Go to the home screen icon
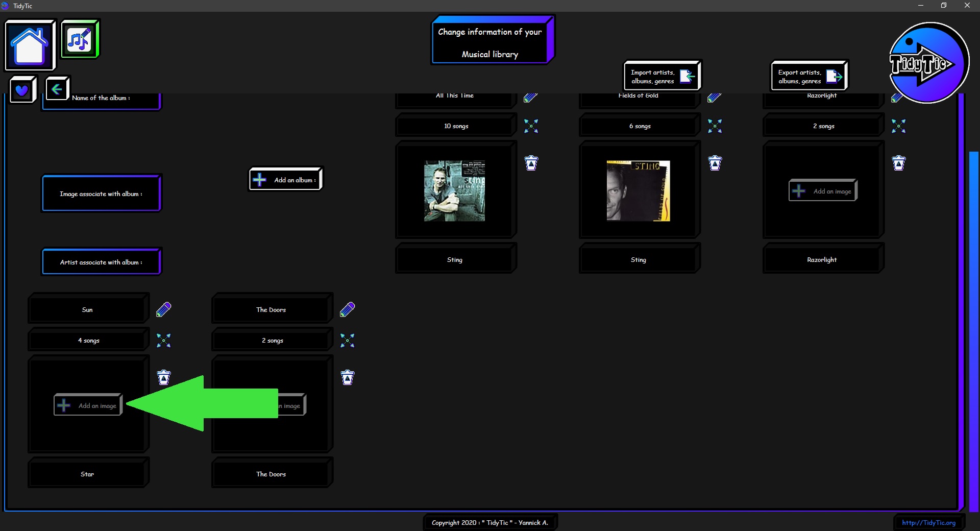The height and width of the screenshot is (531, 980). click(x=30, y=45)
